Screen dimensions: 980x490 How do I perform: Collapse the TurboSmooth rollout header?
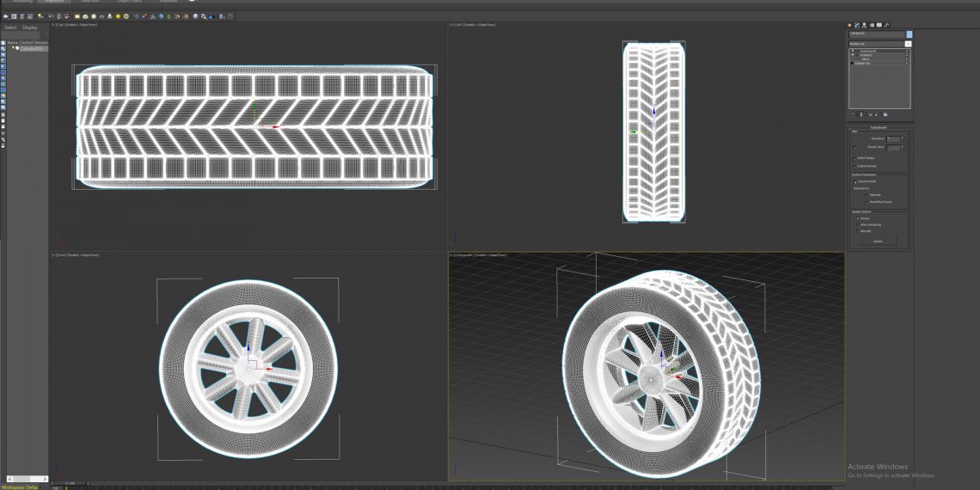point(877,127)
